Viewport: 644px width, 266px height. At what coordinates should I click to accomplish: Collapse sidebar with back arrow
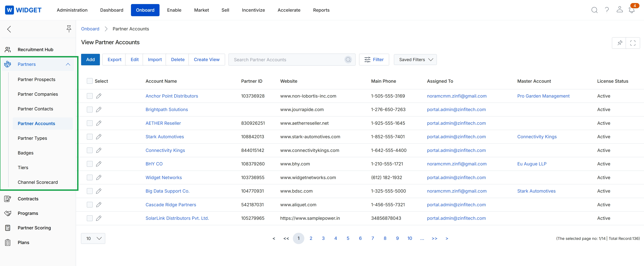click(9, 29)
